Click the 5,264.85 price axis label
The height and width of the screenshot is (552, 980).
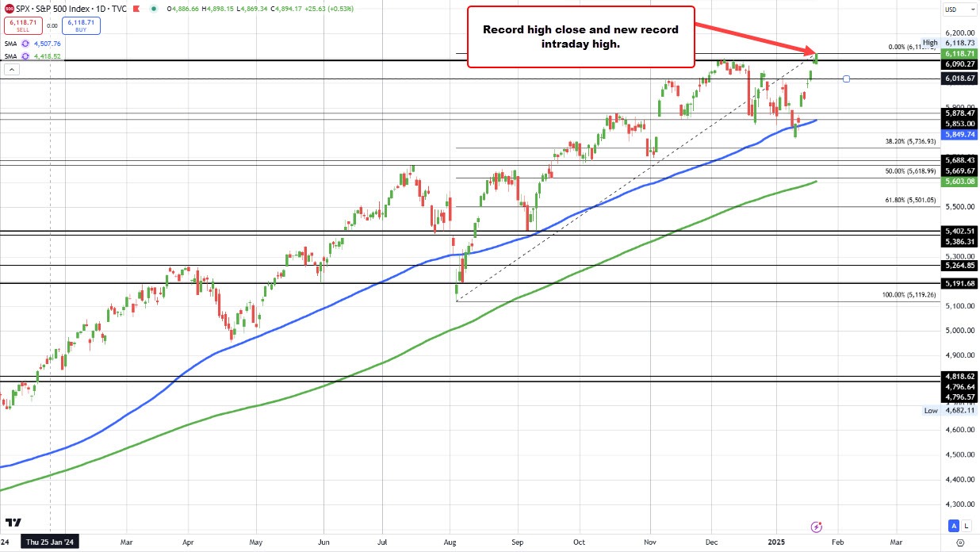tap(959, 266)
